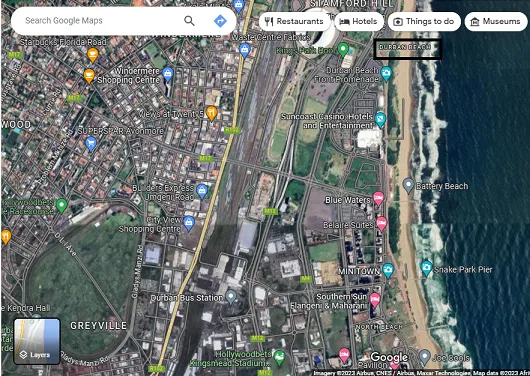Click Builders Express Umgeni Road pin
Screen dimensions: 530x376
pyautogui.click(x=202, y=191)
